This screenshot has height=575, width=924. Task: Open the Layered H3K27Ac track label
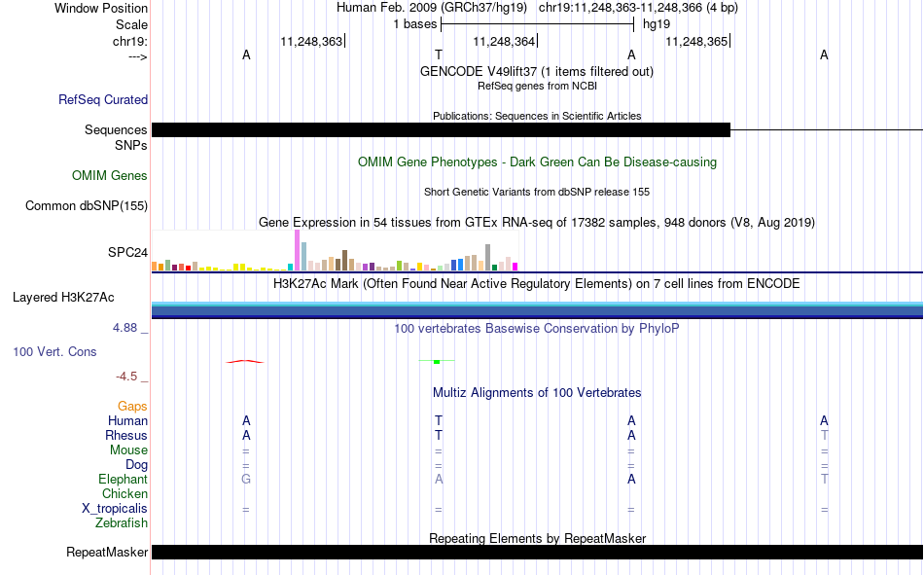[63, 298]
